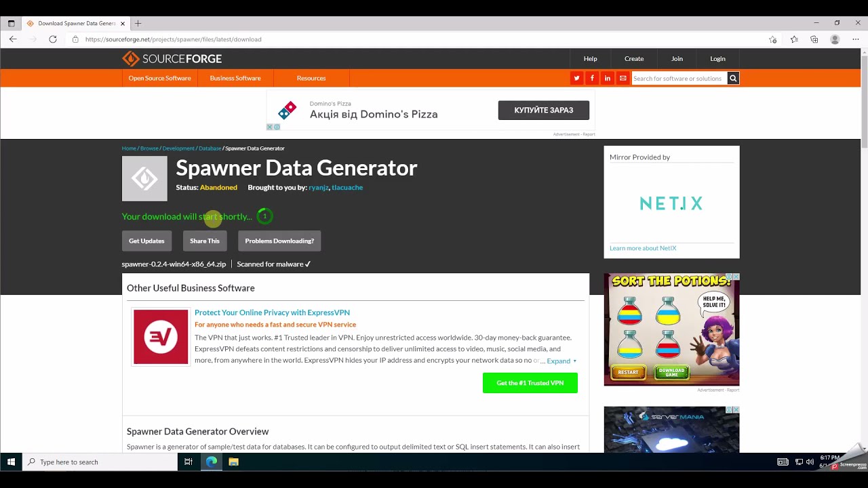
Task: Select the Download Spawner Data Generator tab
Action: (x=76, y=23)
